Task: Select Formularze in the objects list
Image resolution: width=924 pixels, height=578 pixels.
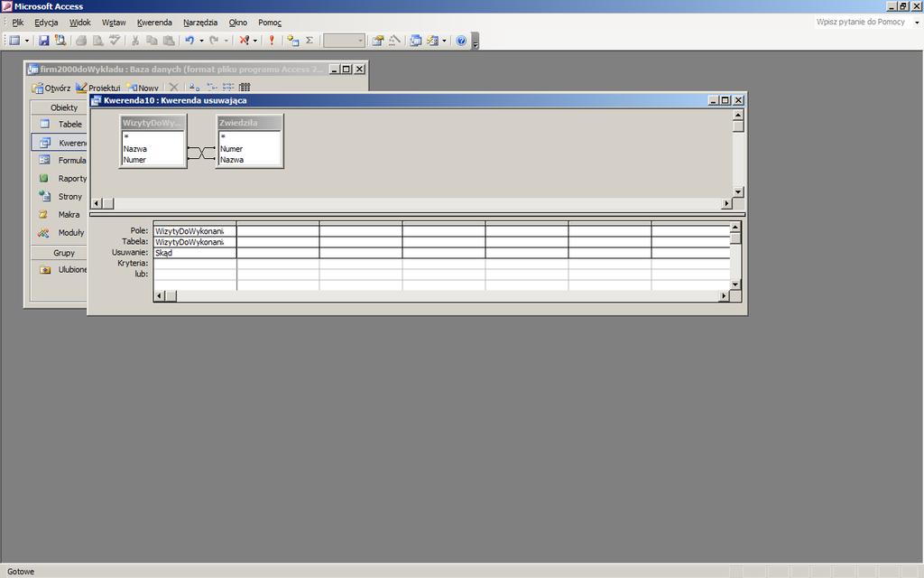Action: 62,161
